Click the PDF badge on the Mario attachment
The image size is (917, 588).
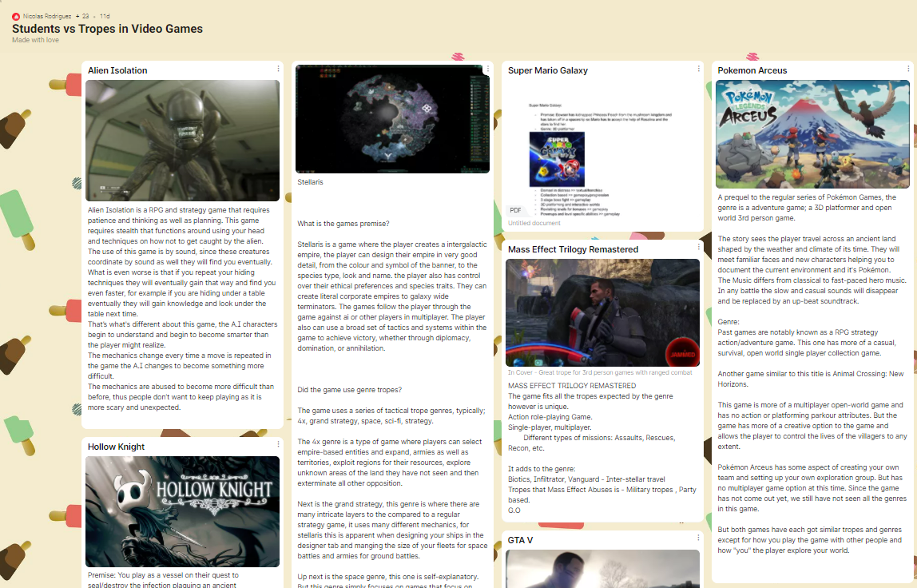pyautogui.click(x=515, y=210)
